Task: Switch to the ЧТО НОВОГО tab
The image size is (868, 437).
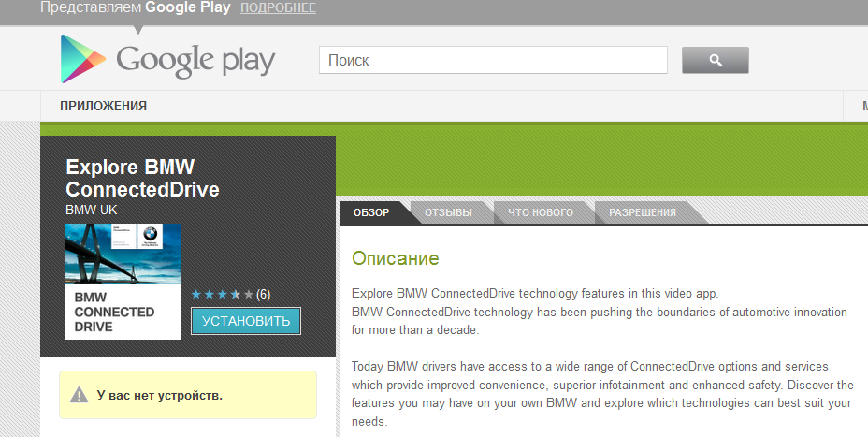Action: [x=541, y=212]
